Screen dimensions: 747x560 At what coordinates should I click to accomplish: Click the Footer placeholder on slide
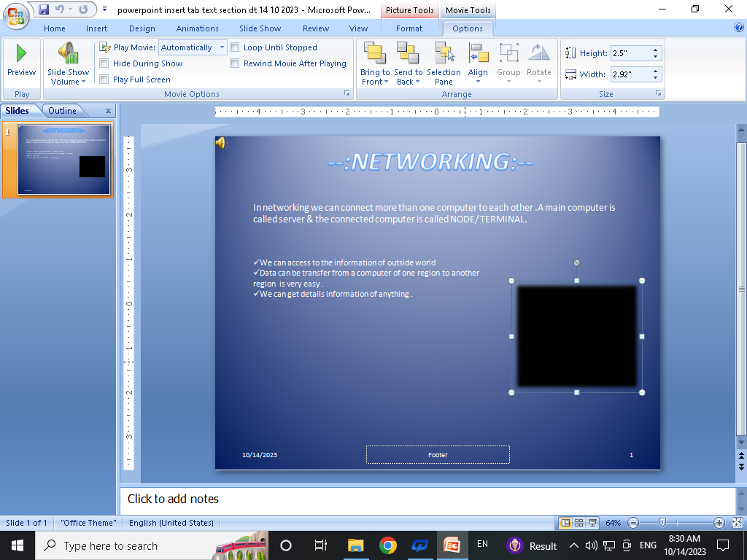438,455
